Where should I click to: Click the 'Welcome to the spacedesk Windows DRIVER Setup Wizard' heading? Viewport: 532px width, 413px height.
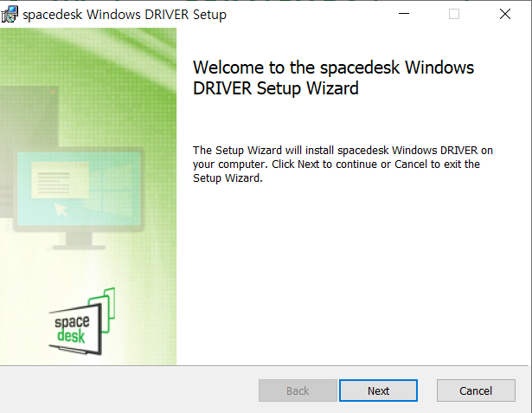[x=333, y=78]
